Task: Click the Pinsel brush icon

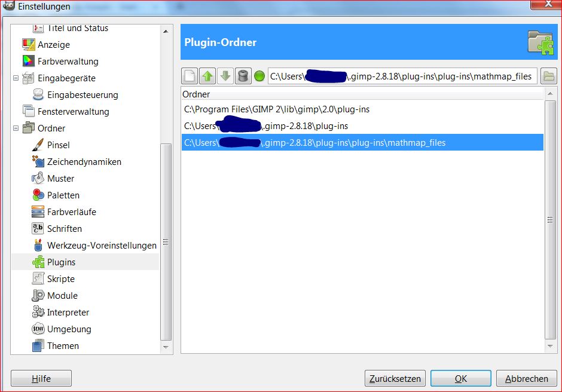Action: click(38, 145)
